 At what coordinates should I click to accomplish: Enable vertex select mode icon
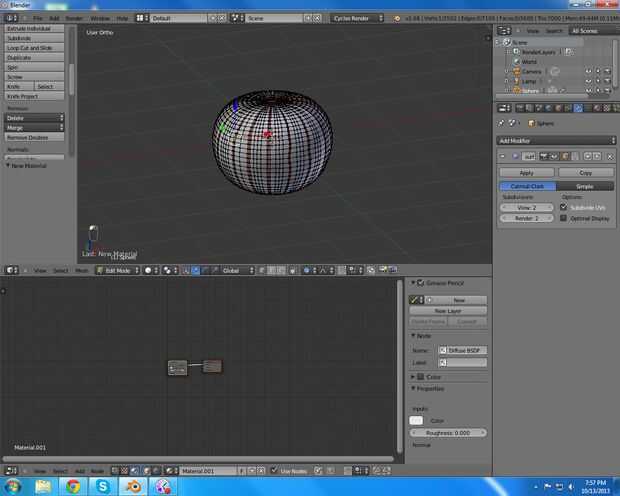click(261, 271)
